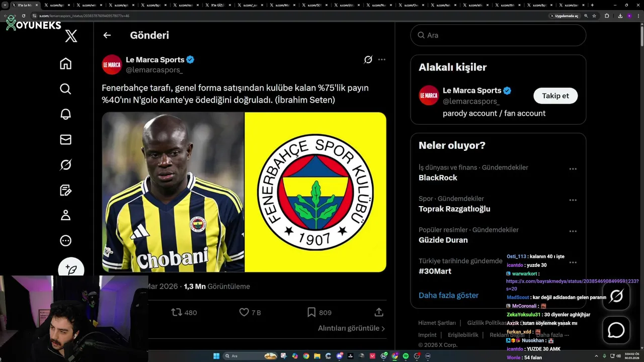Expand hidden system tray icons chevron
The height and width of the screenshot is (362, 644).
point(597,356)
